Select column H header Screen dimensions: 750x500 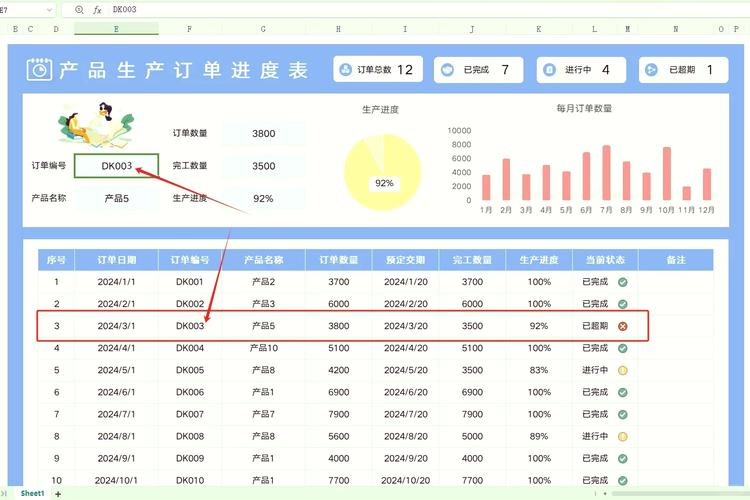pyautogui.click(x=338, y=29)
